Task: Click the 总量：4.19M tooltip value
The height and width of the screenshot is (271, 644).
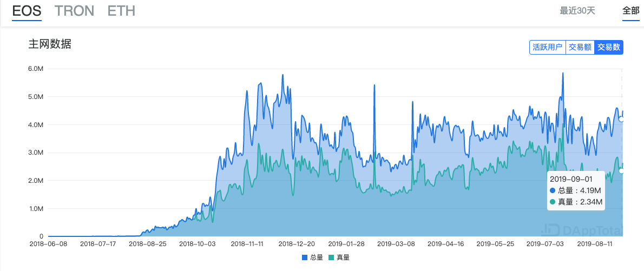Action: point(575,190)
